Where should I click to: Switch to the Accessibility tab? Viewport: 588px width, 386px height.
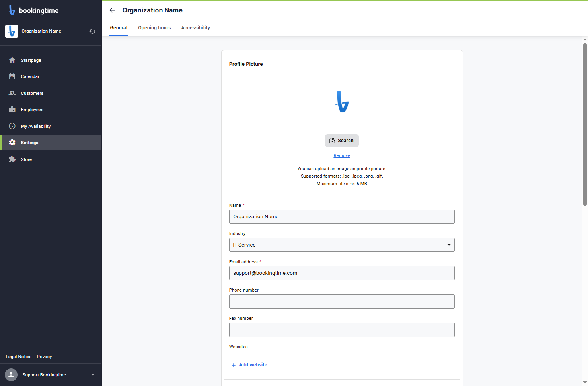coord(195,28)
